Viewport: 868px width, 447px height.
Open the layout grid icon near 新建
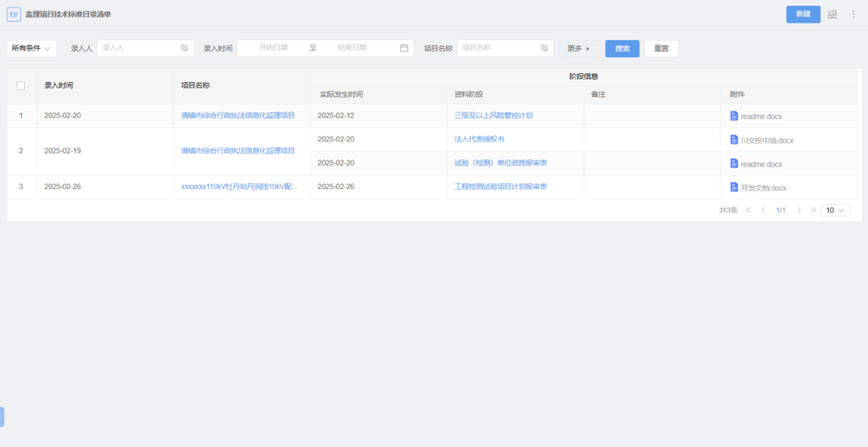[832, 14]
